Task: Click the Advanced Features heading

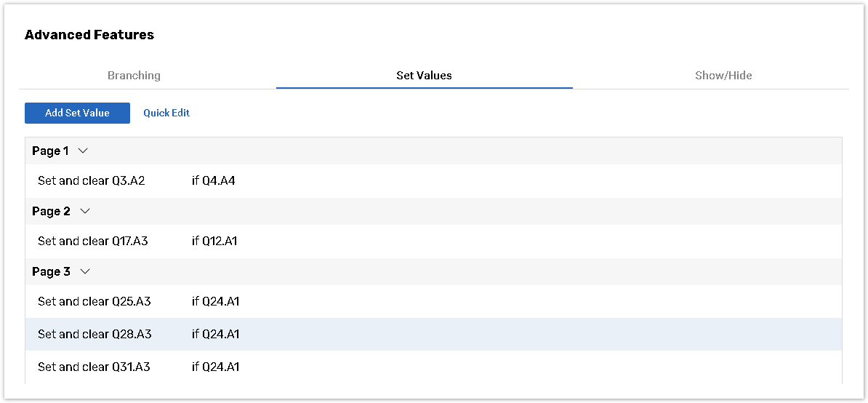Action: [x=89, y=35]
